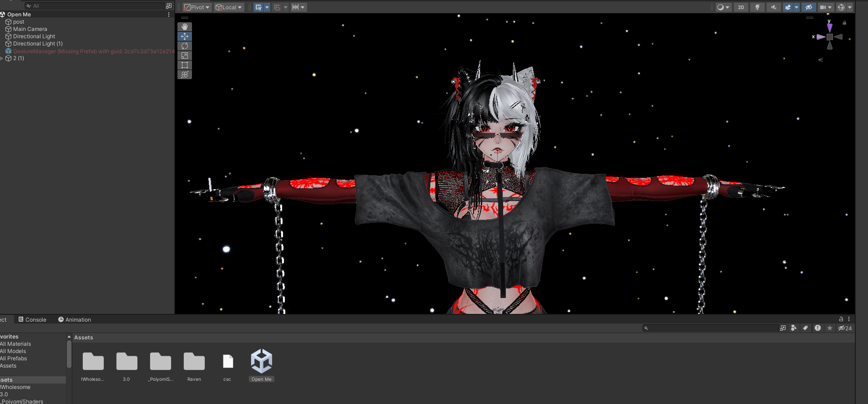Open the _PoiyomiShaders folder

tap(161, 366)
